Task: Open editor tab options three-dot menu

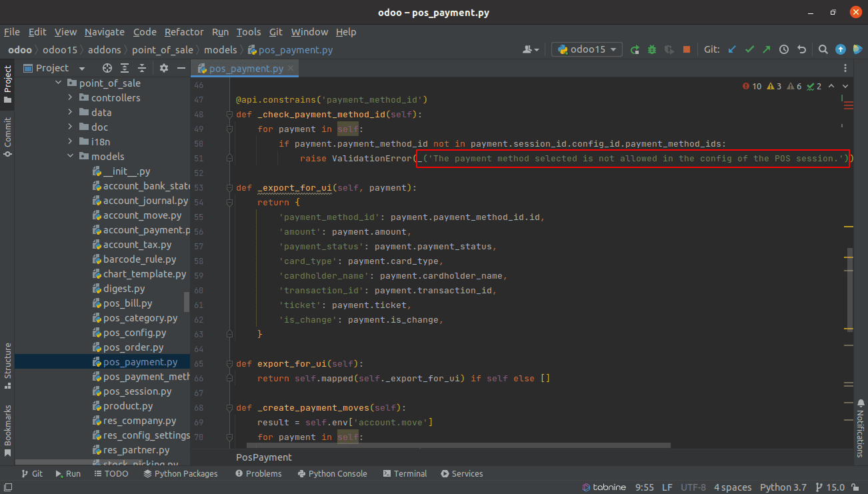Action: (x=845, y=68)
